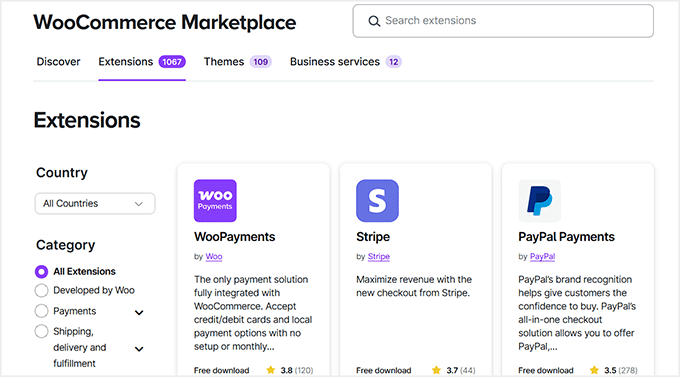Image resolution: width=680 pixels, height=377 pixels.
Task: Click the search magnifier icon
Action: tap(374, 21)
